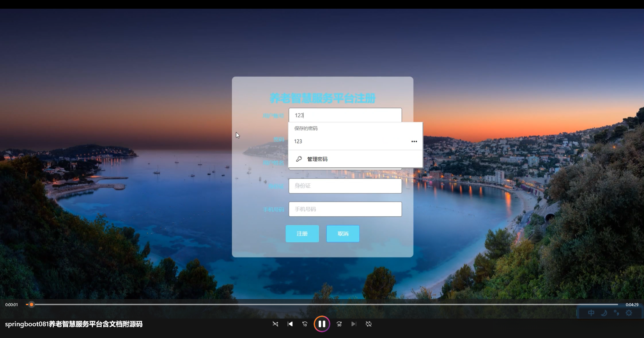Screen dimensions: 644x338
Task: Click the video progress slider handle
Action: point(32,304)
